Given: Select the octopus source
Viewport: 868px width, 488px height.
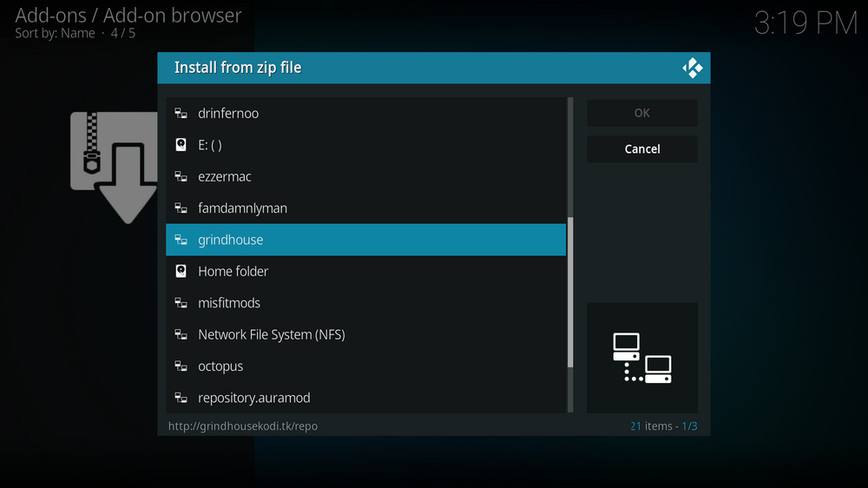Looking at the screenshot, I should click(366, 366).
